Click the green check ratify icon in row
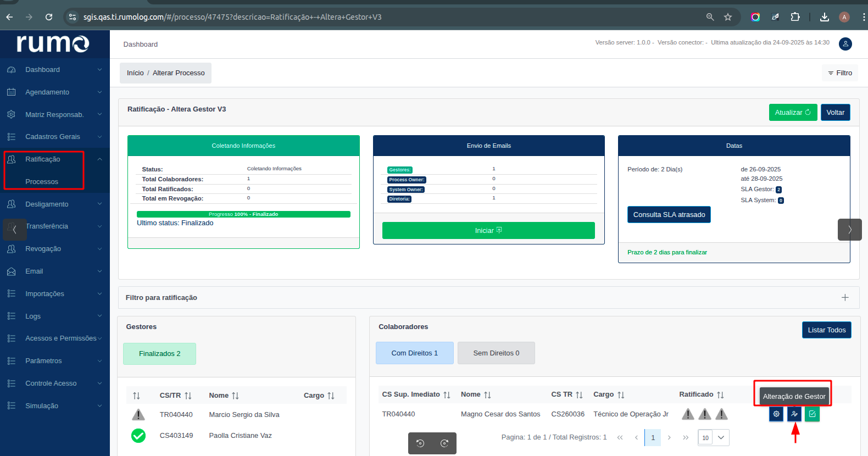This screenshot has width=868, height=456. (x=812, y=414)
